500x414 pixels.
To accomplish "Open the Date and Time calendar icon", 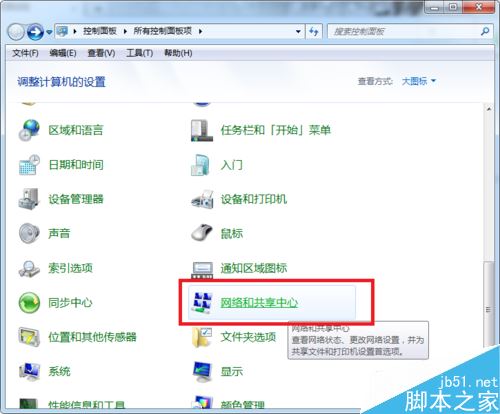I will pyautogui.click(x=29, y=165).
